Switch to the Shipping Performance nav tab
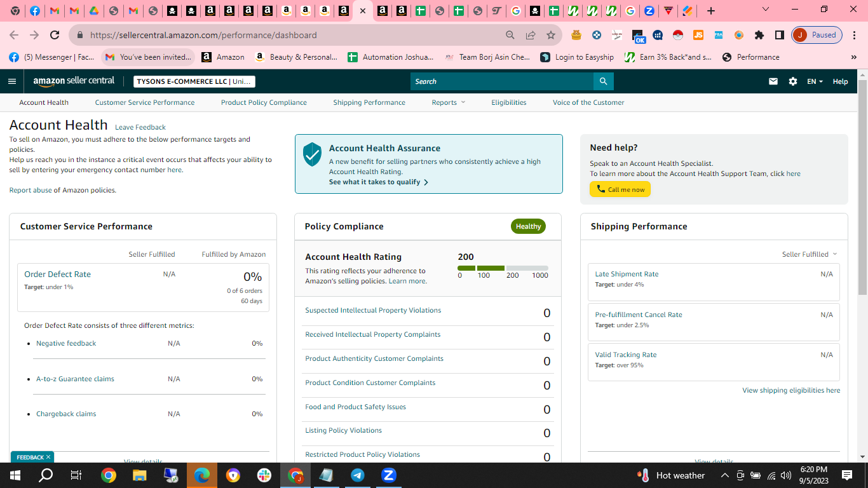The height and width of the screenshot is (488, 868). (x=369, y=102)
